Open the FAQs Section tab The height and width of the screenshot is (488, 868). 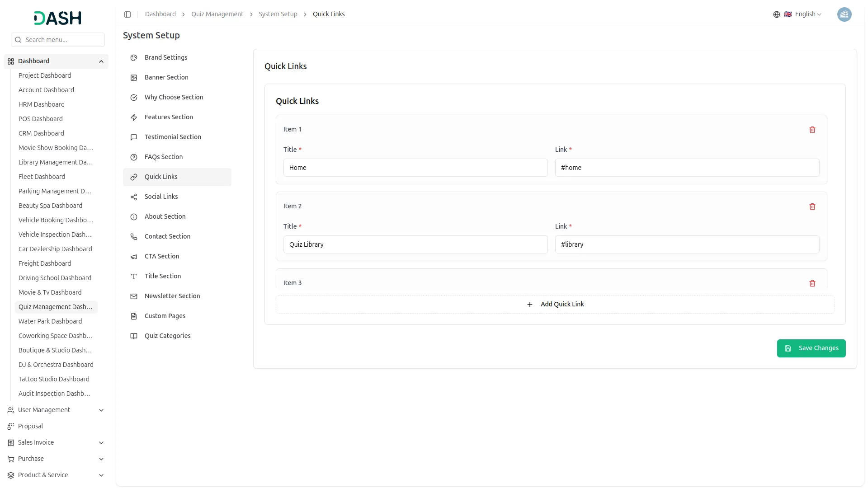pos(163,157)
